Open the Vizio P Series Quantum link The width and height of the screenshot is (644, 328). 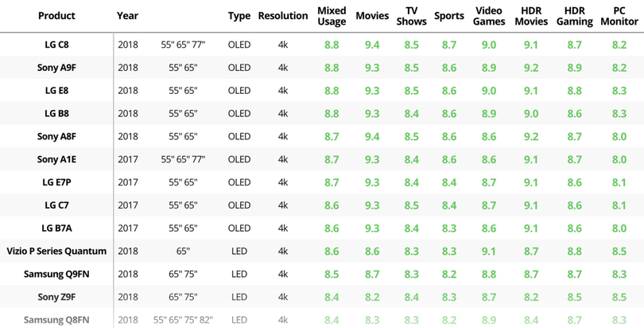(56, 252)
